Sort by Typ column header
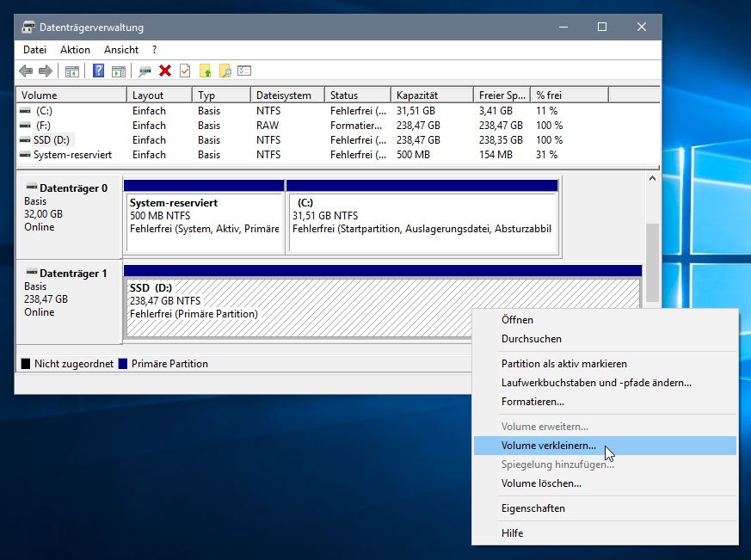This screenshot has height=560, width=751. click(221, 95)
